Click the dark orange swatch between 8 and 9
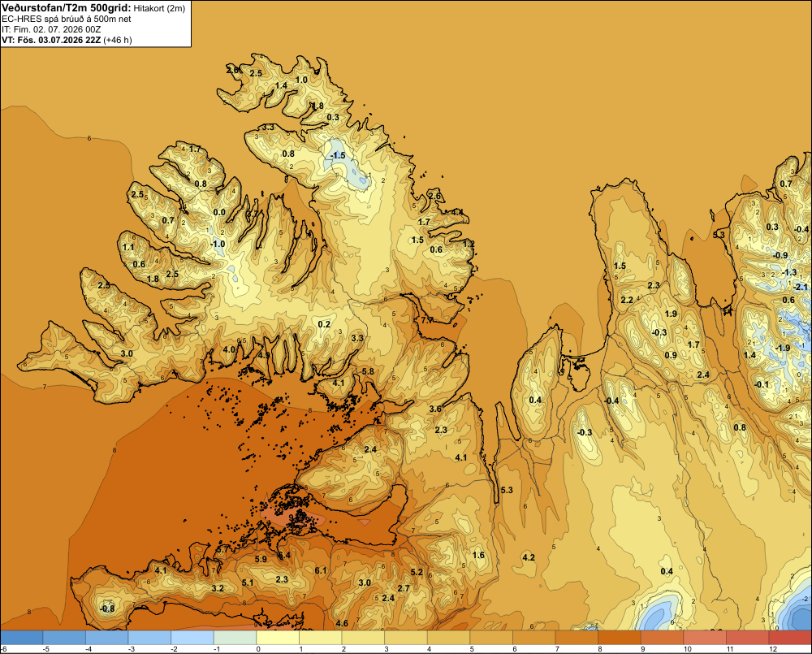812x654 pixels. pos(620,638)
